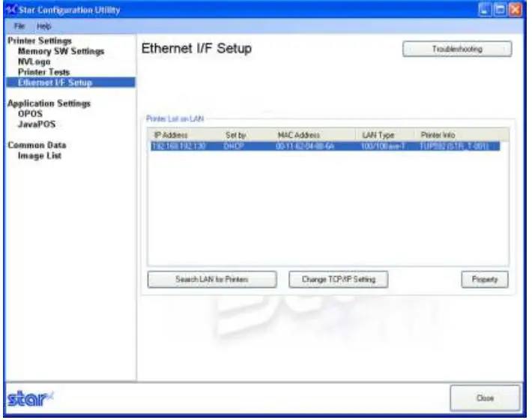
Task: Click the Application Settings heading
Action: tap(49, 103)
